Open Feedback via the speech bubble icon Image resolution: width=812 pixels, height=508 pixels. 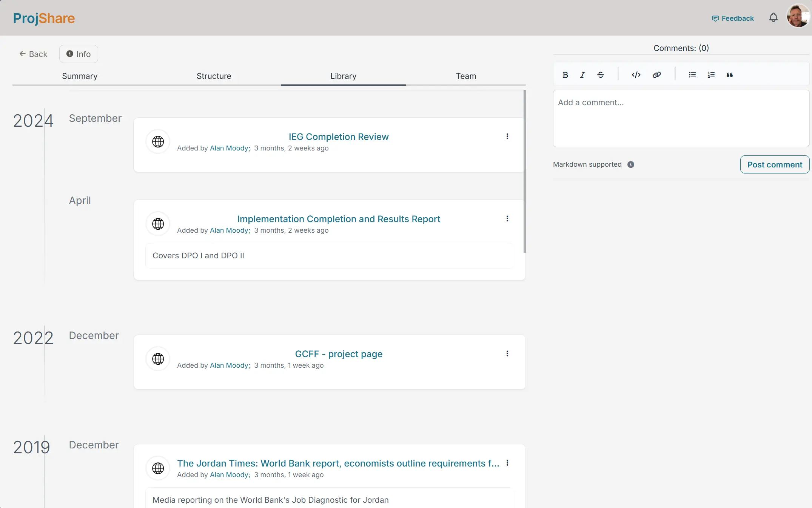[x=716, y=18]
